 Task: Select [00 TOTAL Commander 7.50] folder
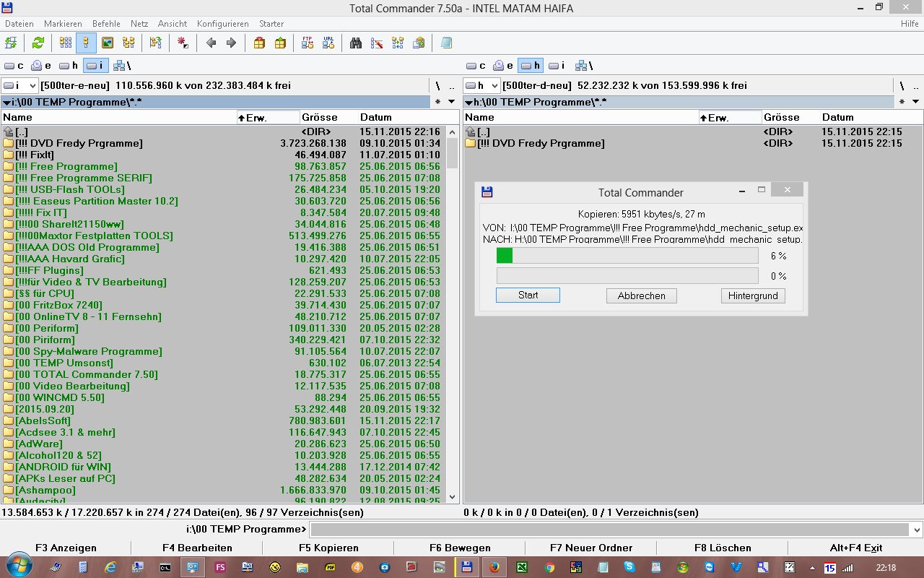(x=224, y=374)
